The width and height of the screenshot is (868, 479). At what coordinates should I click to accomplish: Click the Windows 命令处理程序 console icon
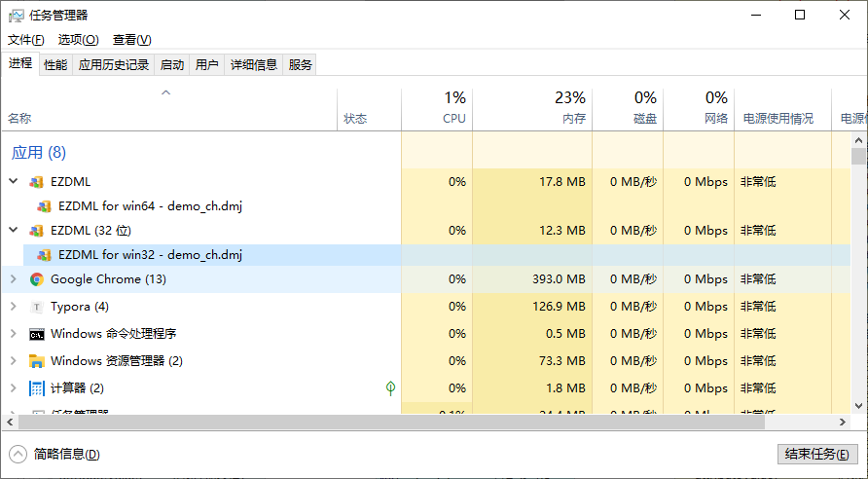tap(37, 334)
